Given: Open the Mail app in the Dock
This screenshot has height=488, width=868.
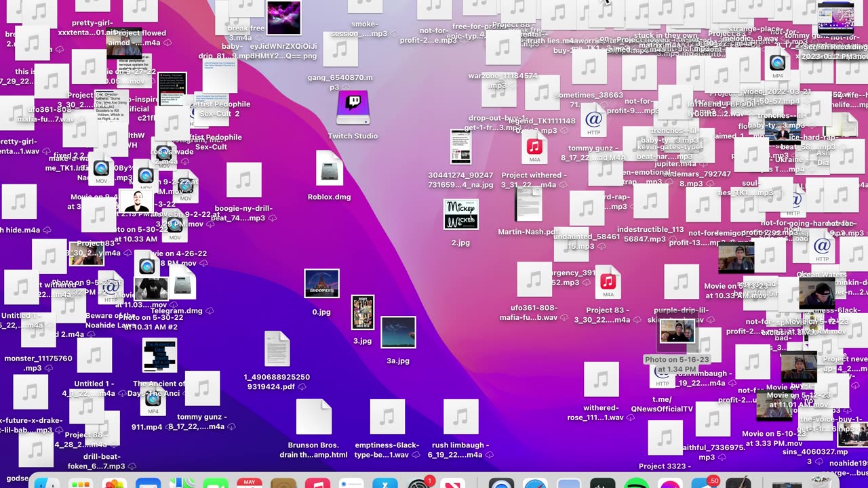Looking at the screenshot, I should click(x=148, y=483).
